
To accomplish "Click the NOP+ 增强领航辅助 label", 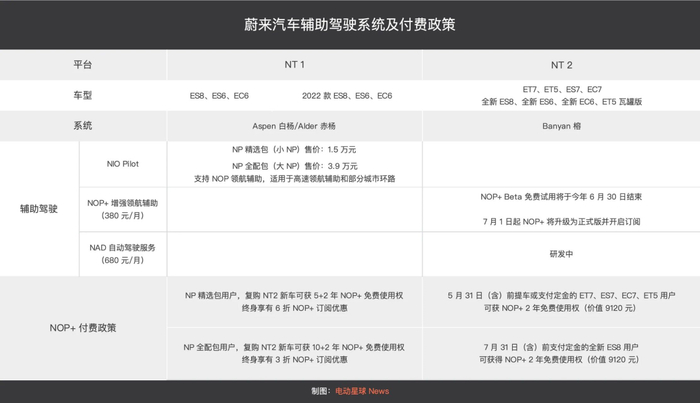I will 123,203.
